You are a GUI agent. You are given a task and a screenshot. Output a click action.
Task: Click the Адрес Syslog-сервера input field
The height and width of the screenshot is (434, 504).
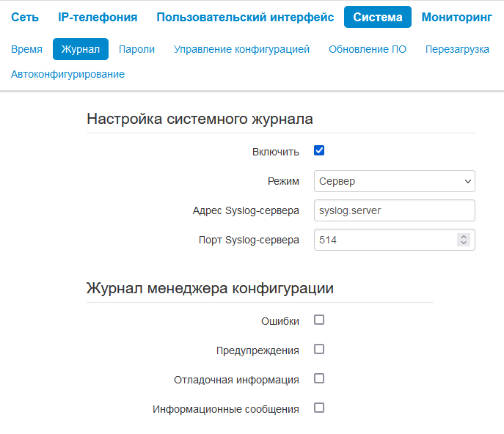(x=394, y=210)
